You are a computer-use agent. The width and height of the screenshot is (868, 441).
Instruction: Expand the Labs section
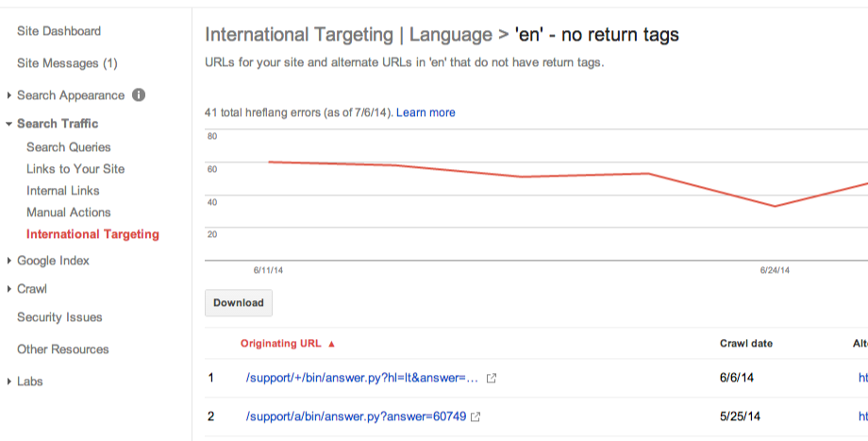[9, 382]
